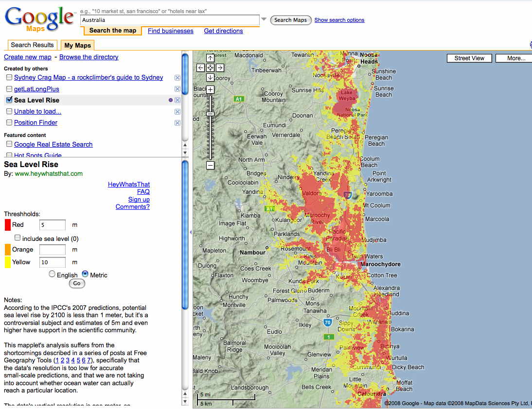The width and height of the screenshot is (532, 409).
Task: Open the More map options menu
Action: 514,58
